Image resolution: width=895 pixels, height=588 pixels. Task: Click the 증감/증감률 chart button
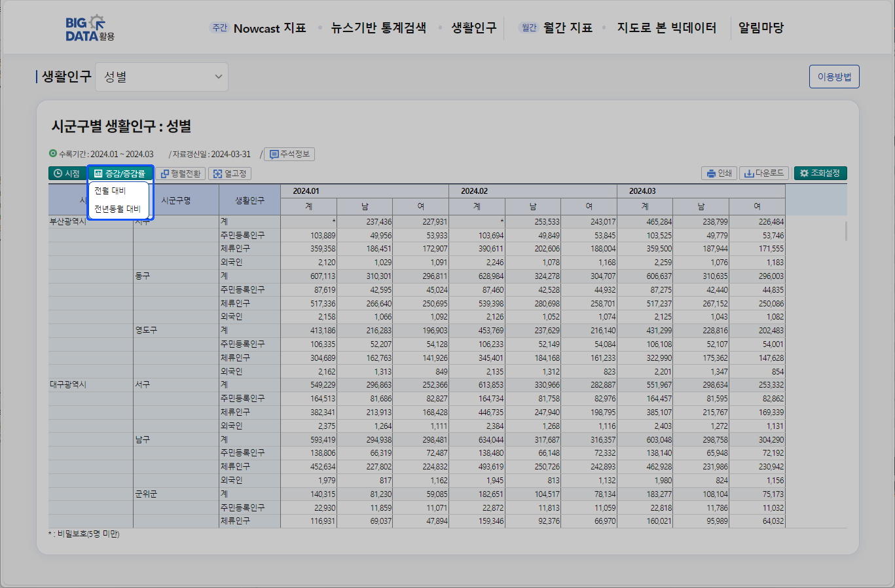pos(120,174)
